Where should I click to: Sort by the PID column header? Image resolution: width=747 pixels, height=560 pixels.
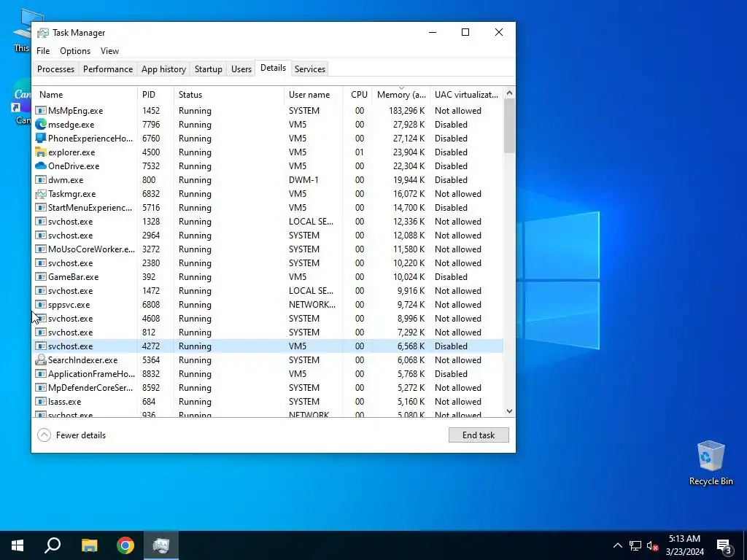[x=156, y=94]
